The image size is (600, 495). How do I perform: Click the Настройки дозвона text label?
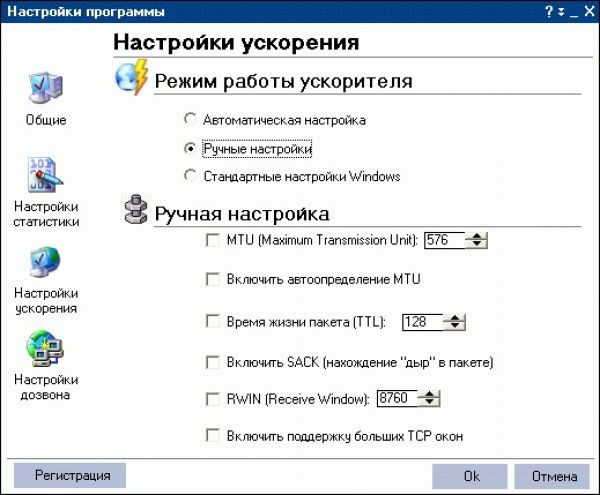[x=46, y=387]
